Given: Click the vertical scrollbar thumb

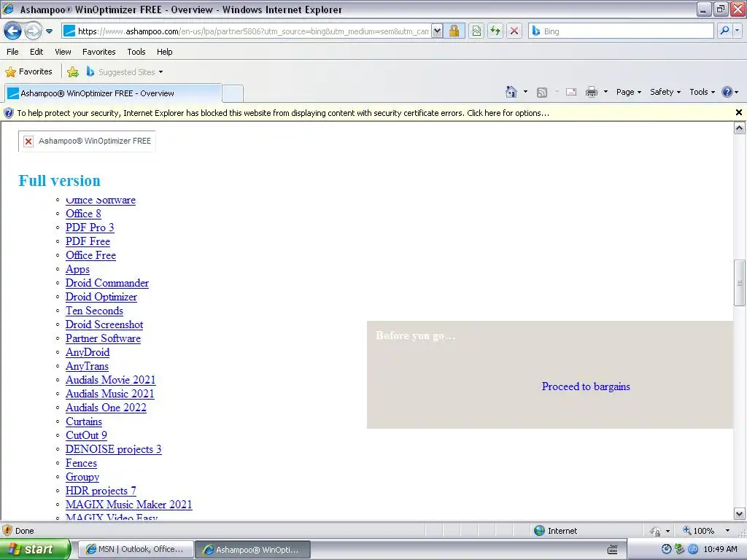Looking at the screenshot, I should pyautogui.click(x=739, y=283).
